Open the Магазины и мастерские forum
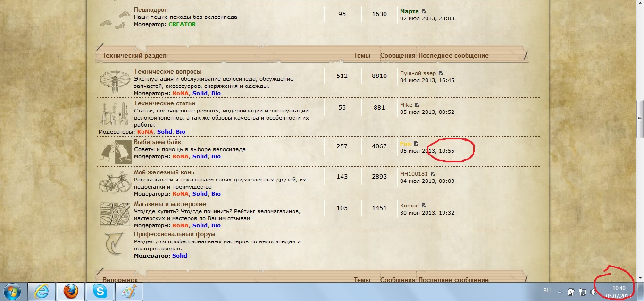 [170, 204]
